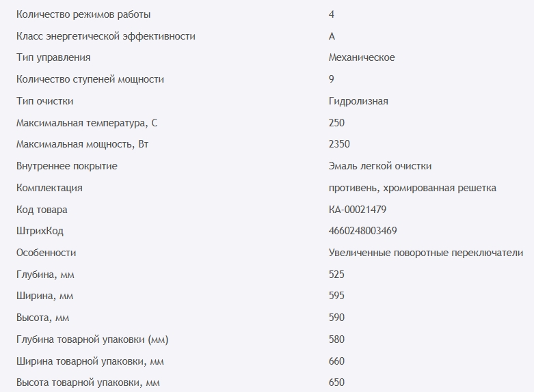The image size is (534, 392).
Task: Click the width value '595'
Action: click(336, 296)
